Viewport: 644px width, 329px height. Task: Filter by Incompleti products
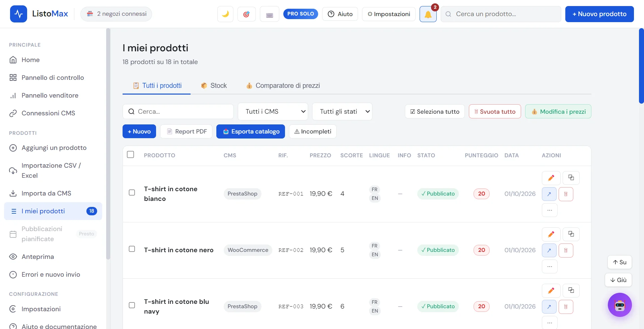pyautogui.click(x=313, y=131)
